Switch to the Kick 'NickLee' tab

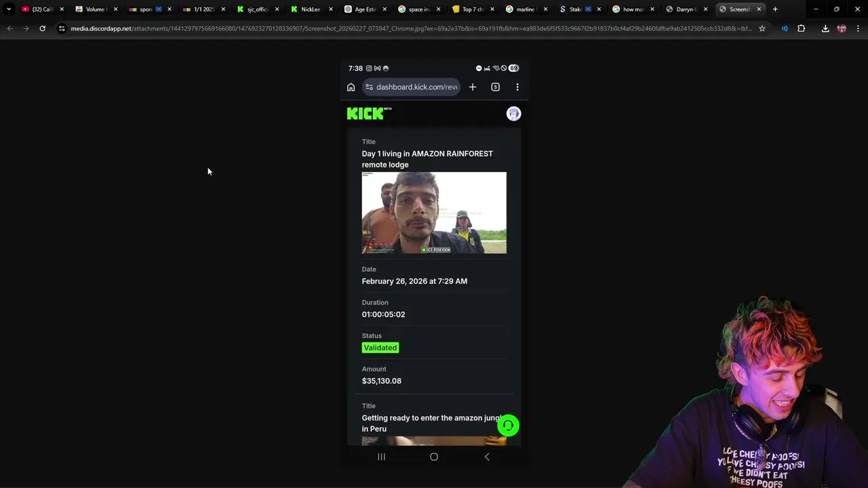click(x=311, y=9)
